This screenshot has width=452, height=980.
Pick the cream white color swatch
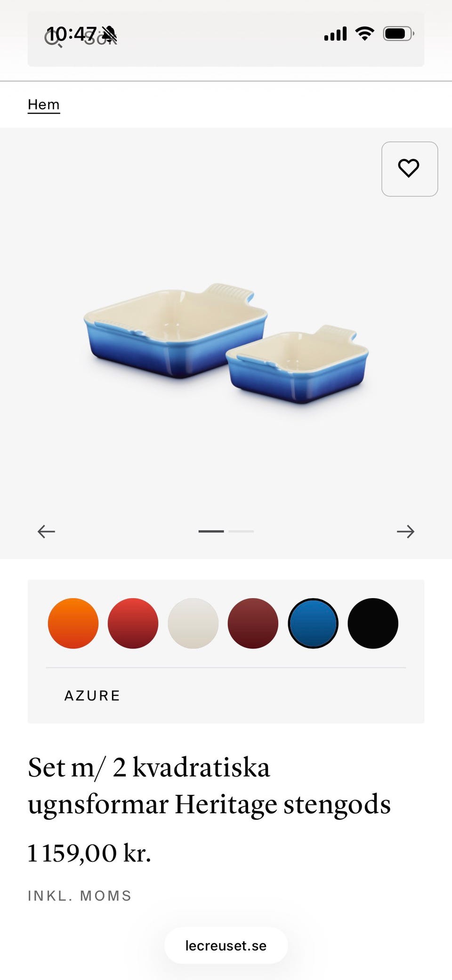(x=193, y=623)
